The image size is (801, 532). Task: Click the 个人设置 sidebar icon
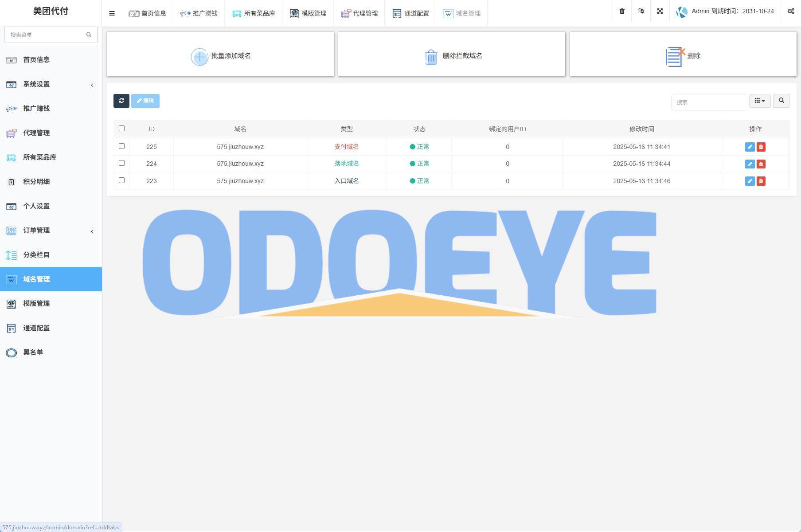coord(11,206)
